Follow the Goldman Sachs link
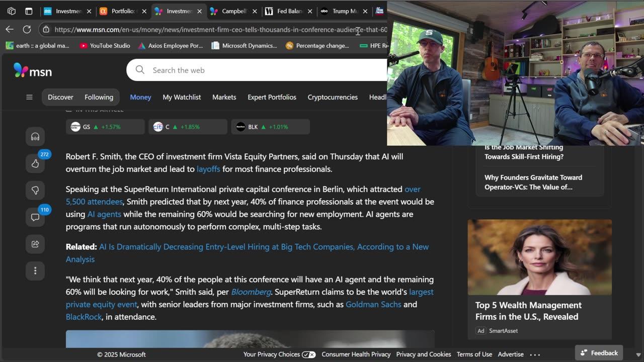Image resolution: width=644 pixels, height=362 pixels. (x=373, y=304)
